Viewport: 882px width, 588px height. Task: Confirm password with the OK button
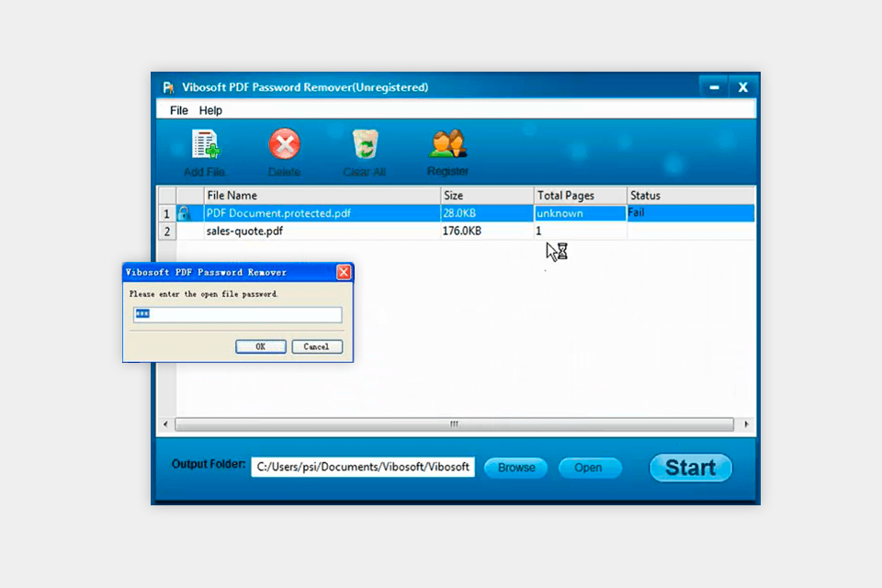click(x=260, y=346)
